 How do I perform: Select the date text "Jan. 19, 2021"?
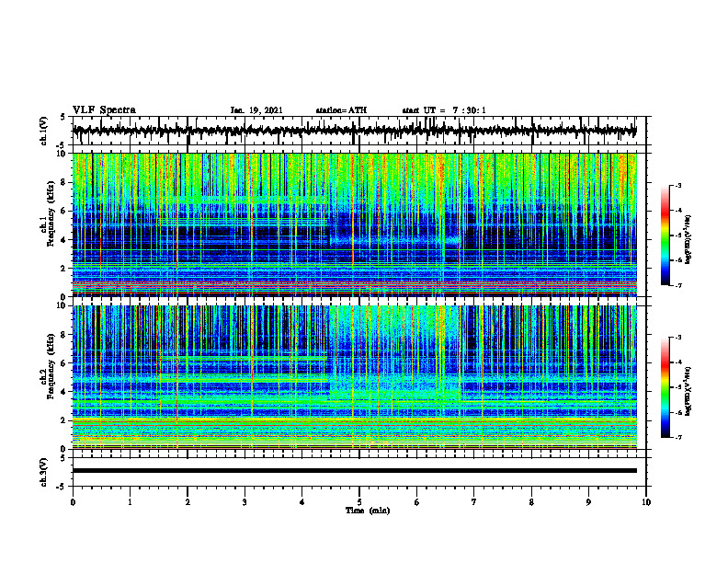tap(256, 110)
